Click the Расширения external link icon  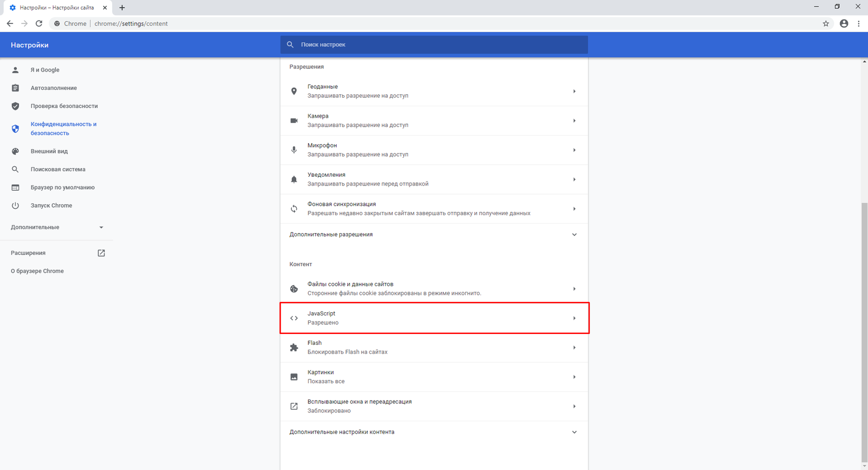click(101, 253)
